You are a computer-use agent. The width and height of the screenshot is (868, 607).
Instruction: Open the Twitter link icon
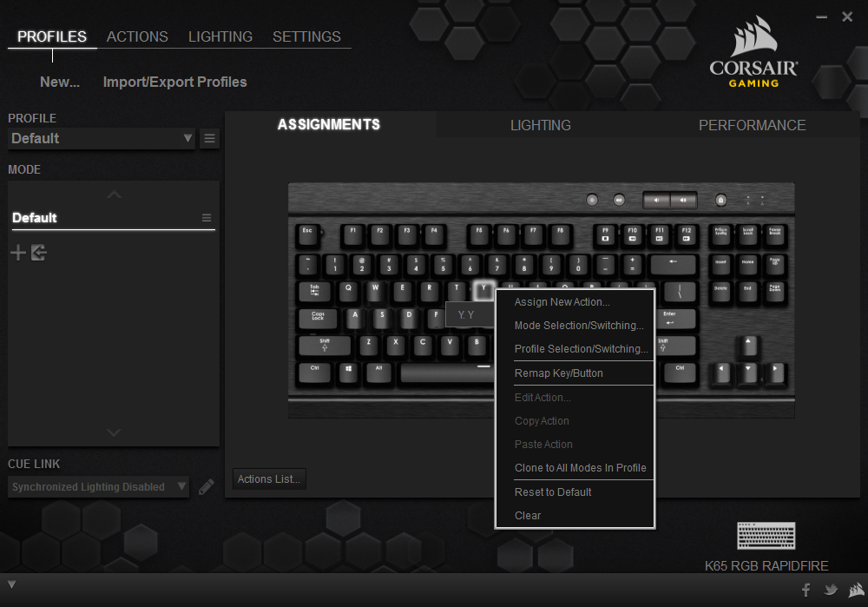click(831, 591)
